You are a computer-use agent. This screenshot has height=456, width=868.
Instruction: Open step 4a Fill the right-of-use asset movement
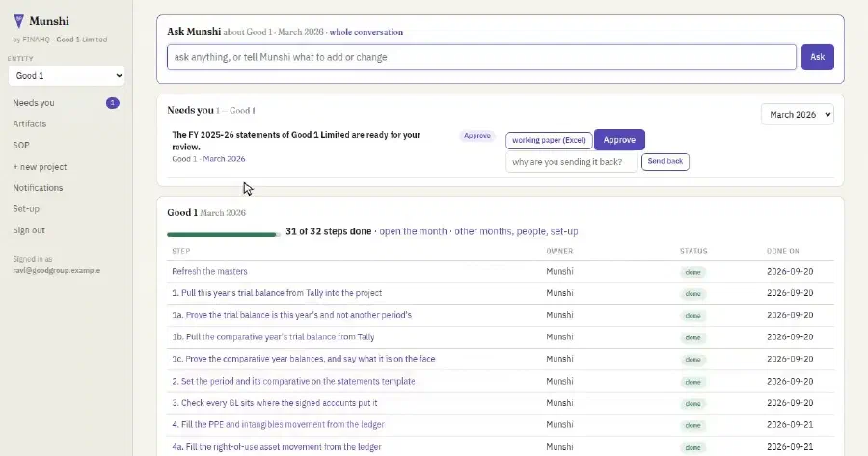click(276, 446)
